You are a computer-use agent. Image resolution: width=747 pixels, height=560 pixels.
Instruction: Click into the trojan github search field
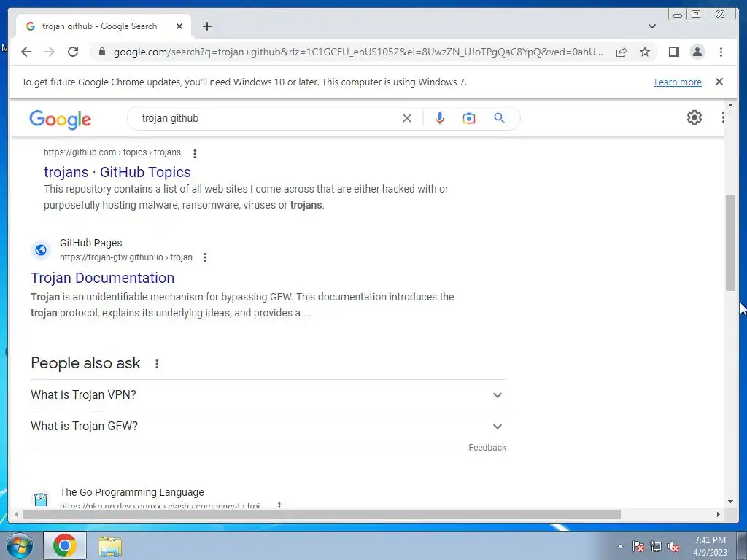click(x=267, y=118)
